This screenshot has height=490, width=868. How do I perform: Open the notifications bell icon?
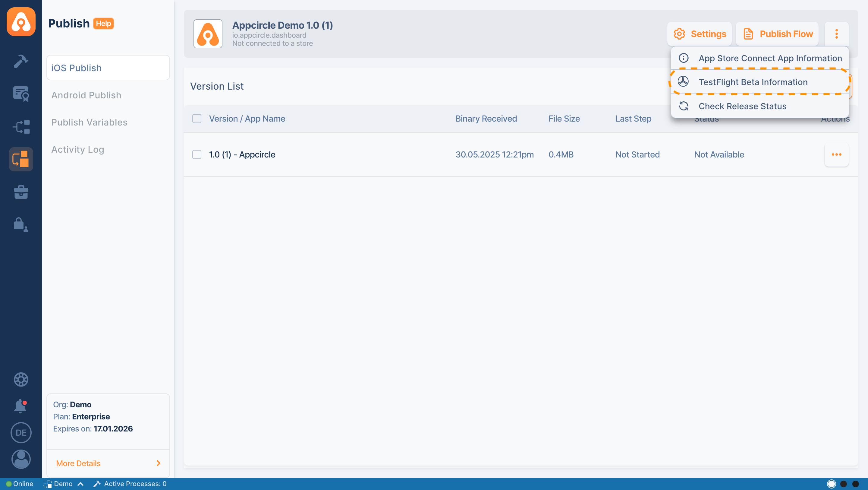(20, 406)
